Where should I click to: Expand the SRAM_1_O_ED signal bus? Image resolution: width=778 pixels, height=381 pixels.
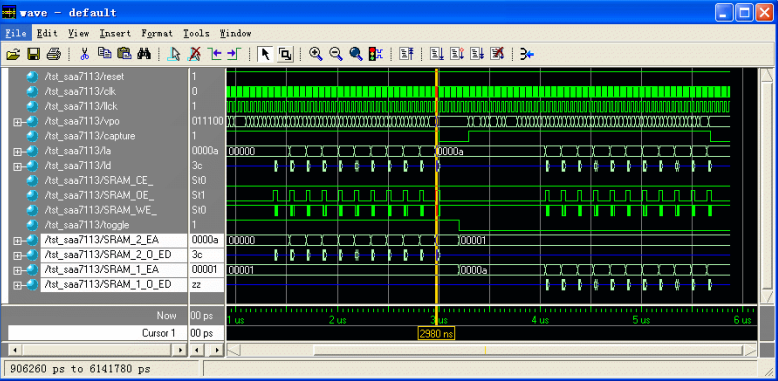click(x=17, y=285)
